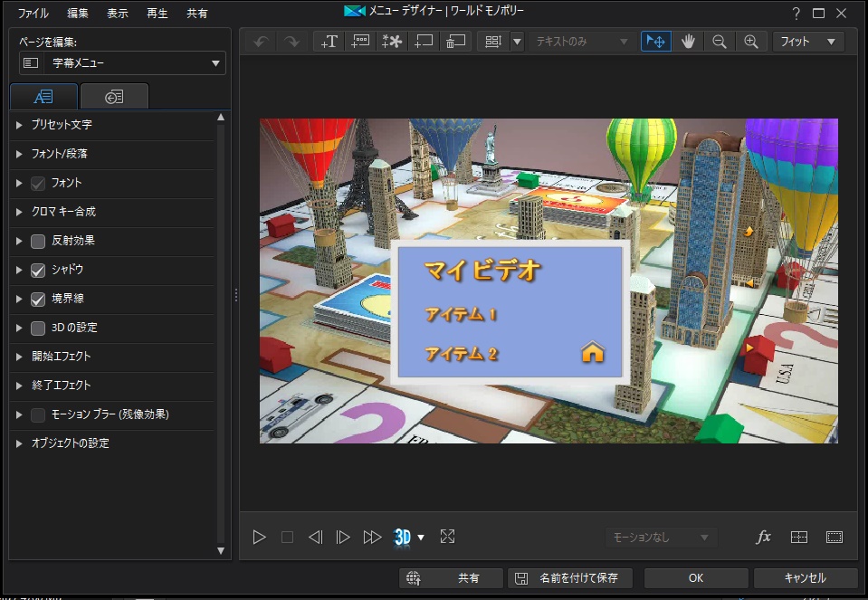Switch to the text properties tab
Viewport: 868px width, 600px height.
click(x=43, y=97)
